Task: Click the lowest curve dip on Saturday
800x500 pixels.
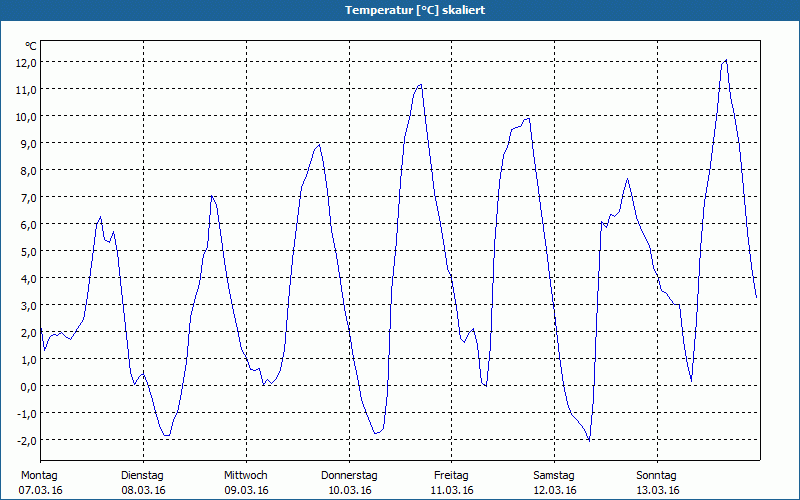Action: tap(589, 440)
